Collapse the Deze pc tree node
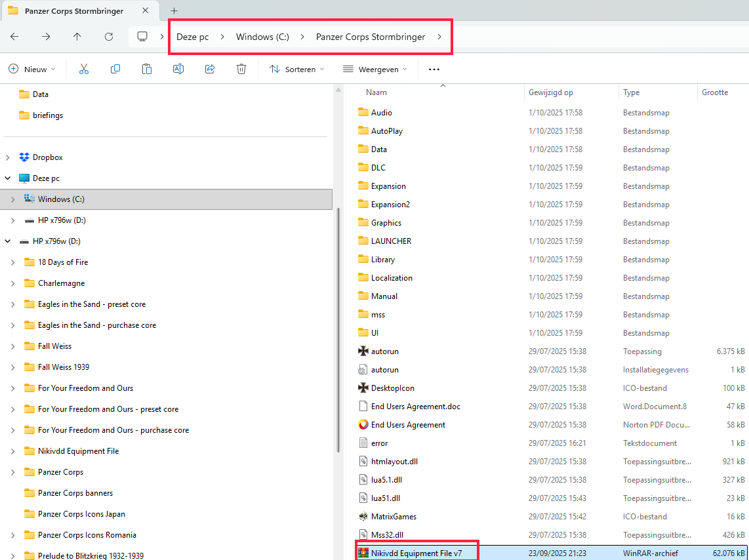 pyautogui.click(x=8, y=178)
